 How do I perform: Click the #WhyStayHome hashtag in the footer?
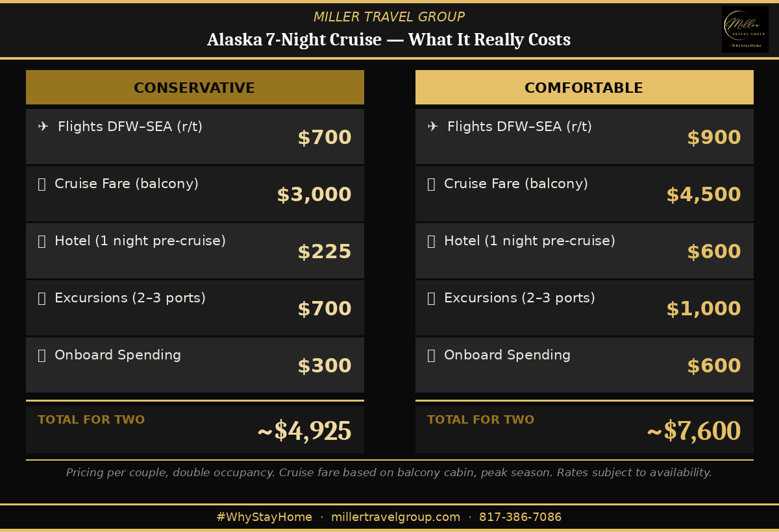pos(264,517)
